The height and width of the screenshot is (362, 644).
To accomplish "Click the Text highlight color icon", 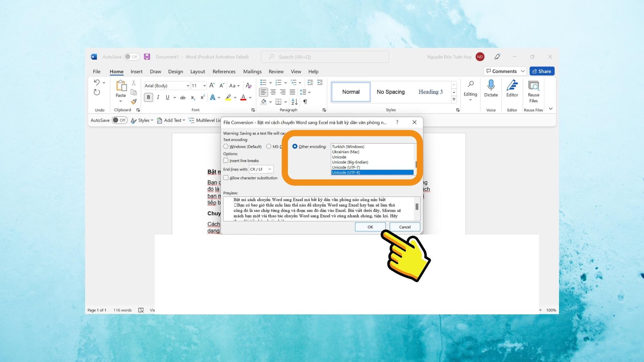I will click(x=229, y=97).
